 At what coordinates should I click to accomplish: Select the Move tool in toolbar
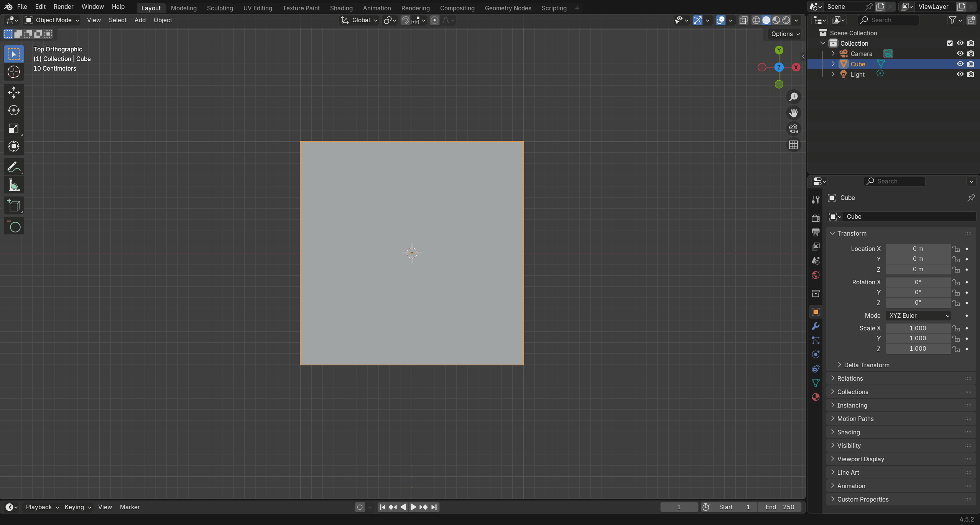tap(14, 92)
